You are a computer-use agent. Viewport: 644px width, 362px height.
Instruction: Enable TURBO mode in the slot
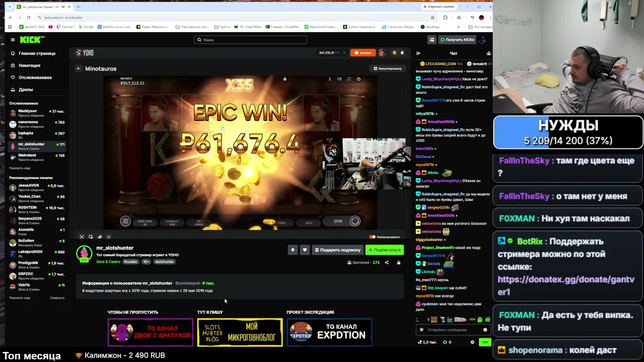(282, 223)
